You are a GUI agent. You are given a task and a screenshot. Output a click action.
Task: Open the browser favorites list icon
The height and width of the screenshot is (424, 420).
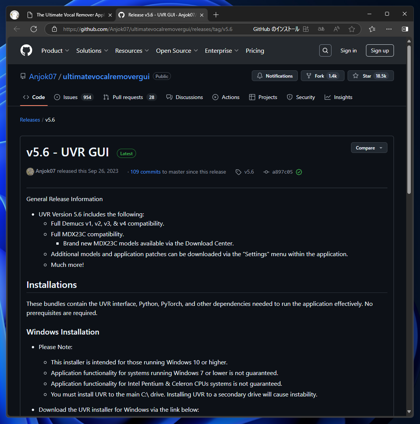coord(372,29)
